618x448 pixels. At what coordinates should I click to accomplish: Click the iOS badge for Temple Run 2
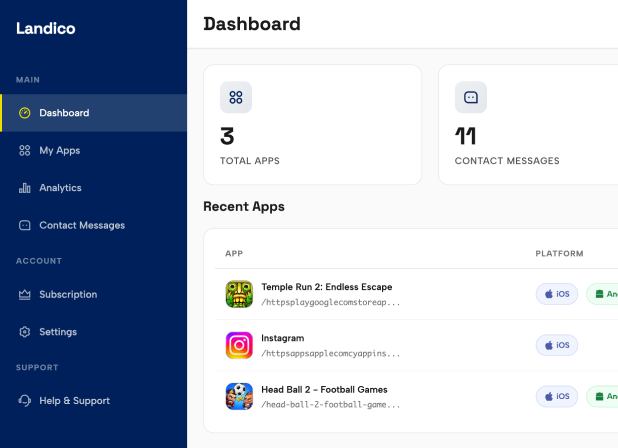(x=557, y=294)
